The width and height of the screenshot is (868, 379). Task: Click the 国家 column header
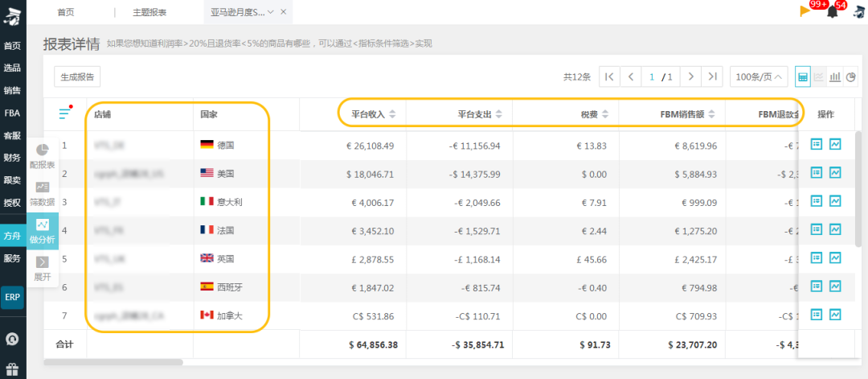(x=209, y=115)
